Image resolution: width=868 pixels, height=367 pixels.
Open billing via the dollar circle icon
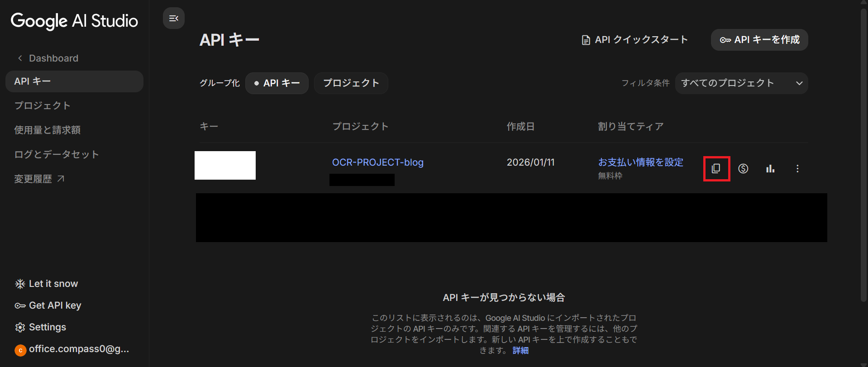coord(743,169)
